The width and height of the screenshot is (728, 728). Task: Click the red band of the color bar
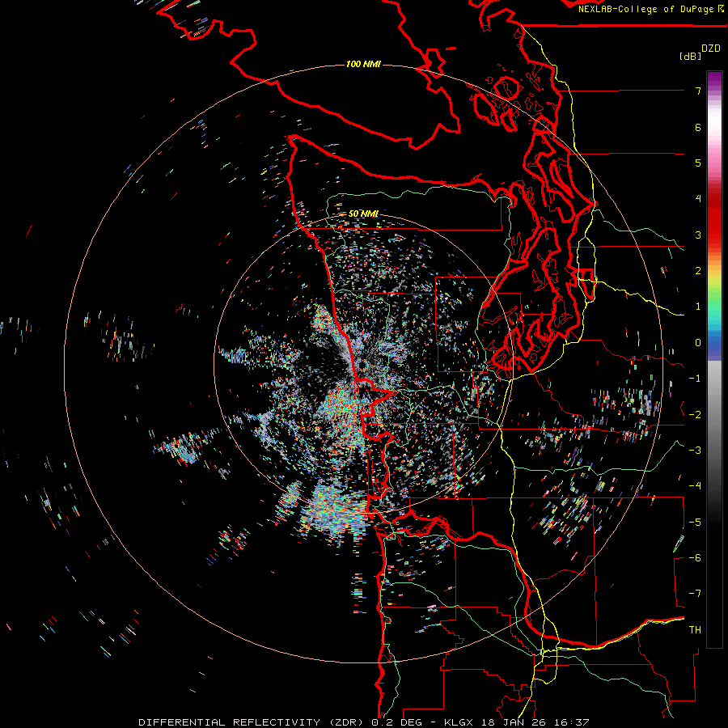pos(714,221)
